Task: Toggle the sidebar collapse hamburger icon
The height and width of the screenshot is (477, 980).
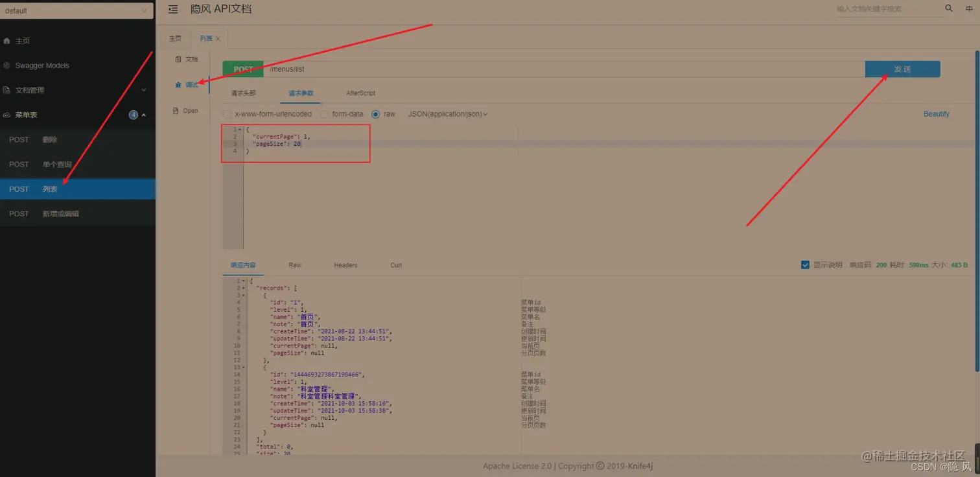Action: (x=173, y=9)
